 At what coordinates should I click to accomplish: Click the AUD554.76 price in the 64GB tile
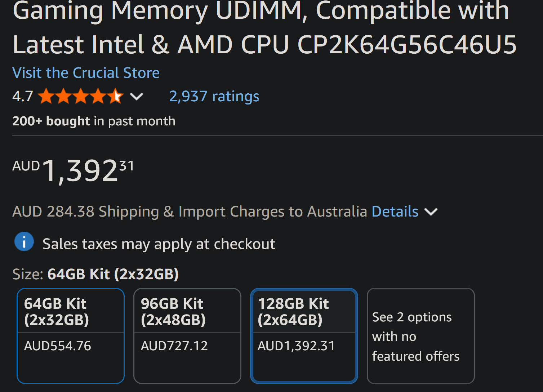(x=58, y=346)
